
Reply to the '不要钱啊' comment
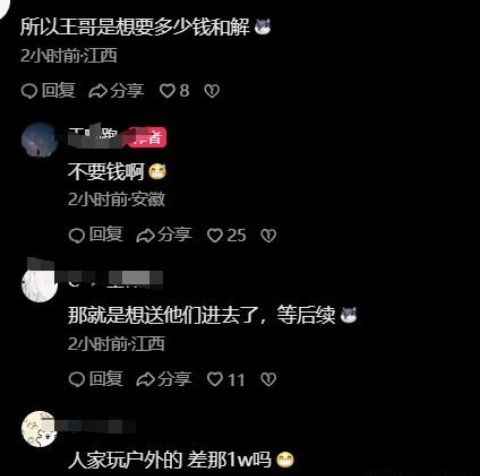click(96, 235)
